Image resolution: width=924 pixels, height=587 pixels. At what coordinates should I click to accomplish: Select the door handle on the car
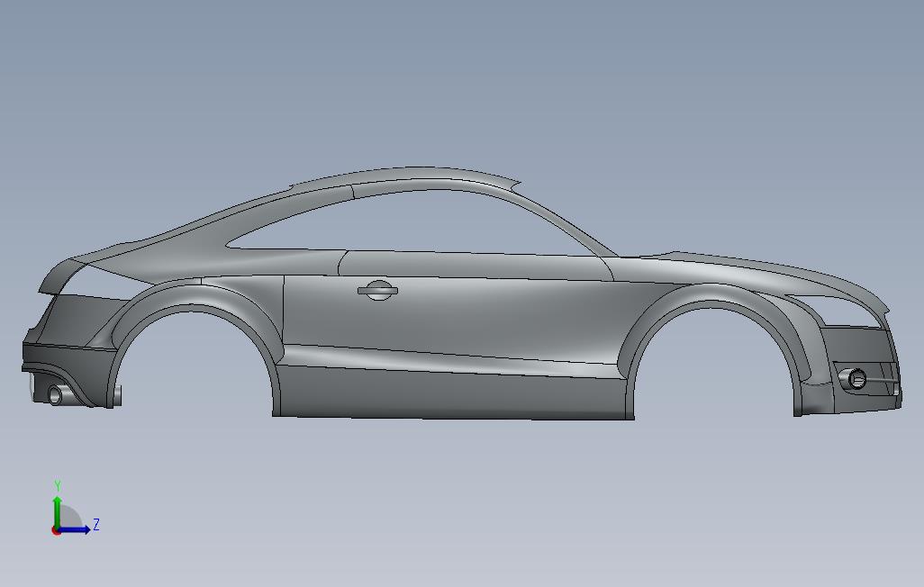click(377, 289)
